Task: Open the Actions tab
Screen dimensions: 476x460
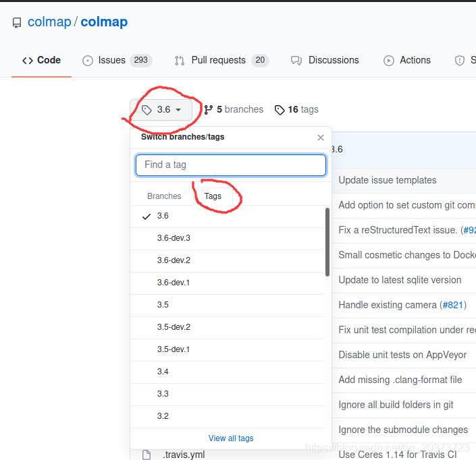Action: point(406,60)
